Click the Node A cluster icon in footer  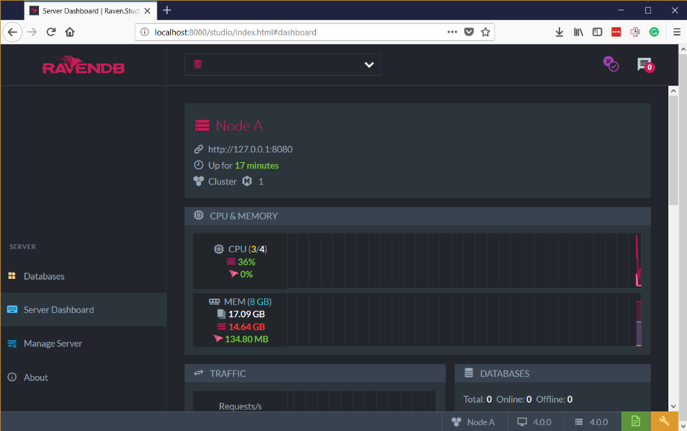(456, 422)
